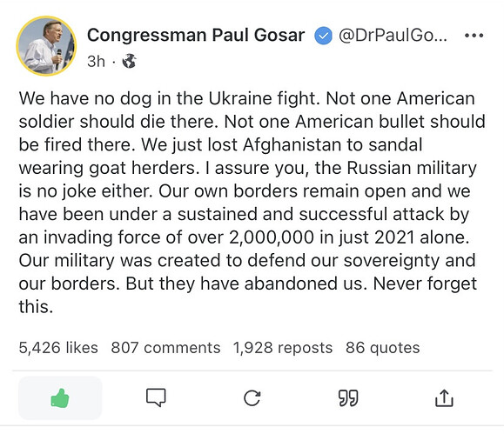
Task: Click the yellow ring around the avatar
Action: 46,17
